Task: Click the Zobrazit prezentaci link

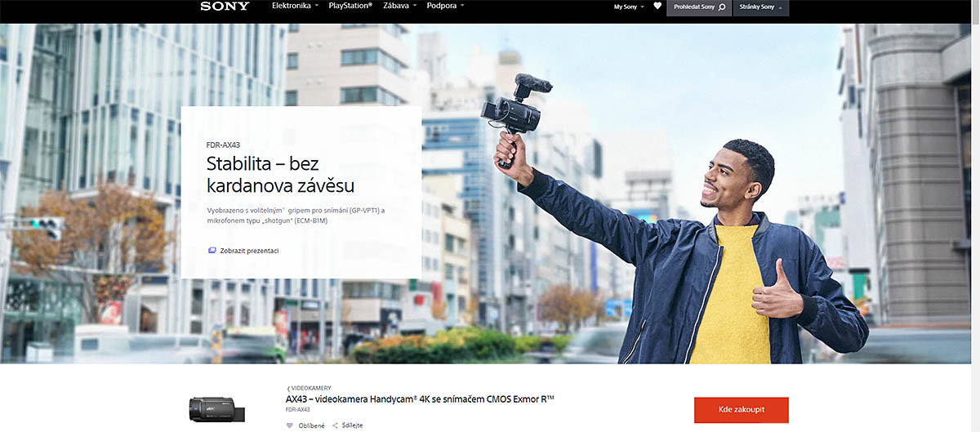Action: [243, 251]
